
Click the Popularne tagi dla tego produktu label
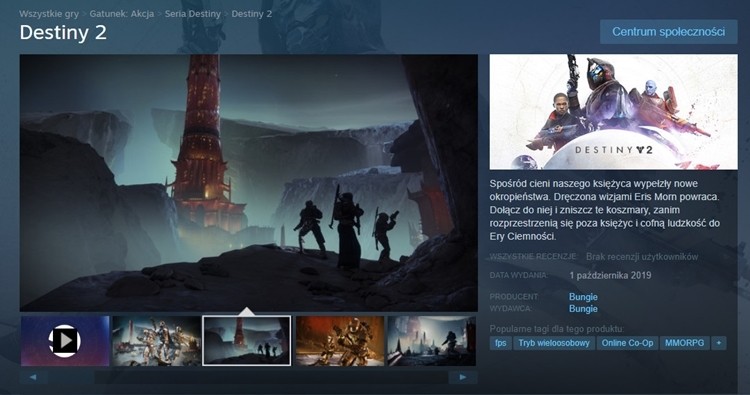[557, 329]
